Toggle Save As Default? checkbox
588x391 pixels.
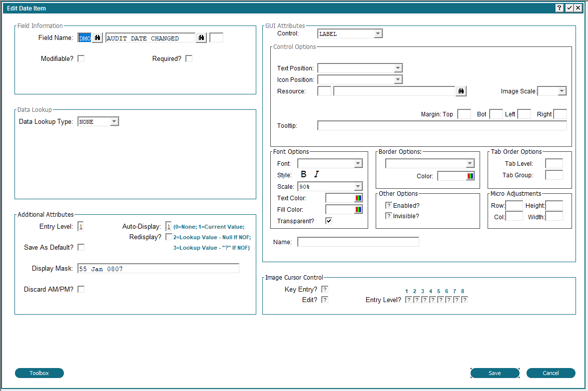81,247
